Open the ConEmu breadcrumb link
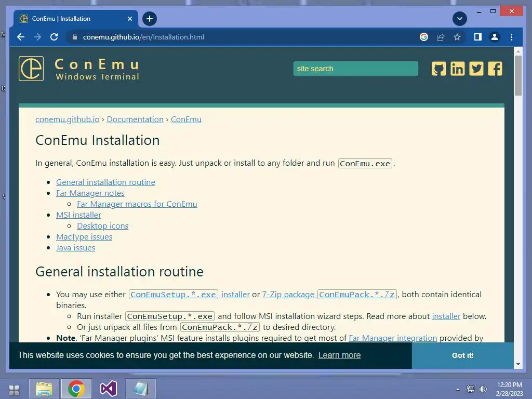Image resolution: width=532 pixels, height=399 pixels. point(186,119)
